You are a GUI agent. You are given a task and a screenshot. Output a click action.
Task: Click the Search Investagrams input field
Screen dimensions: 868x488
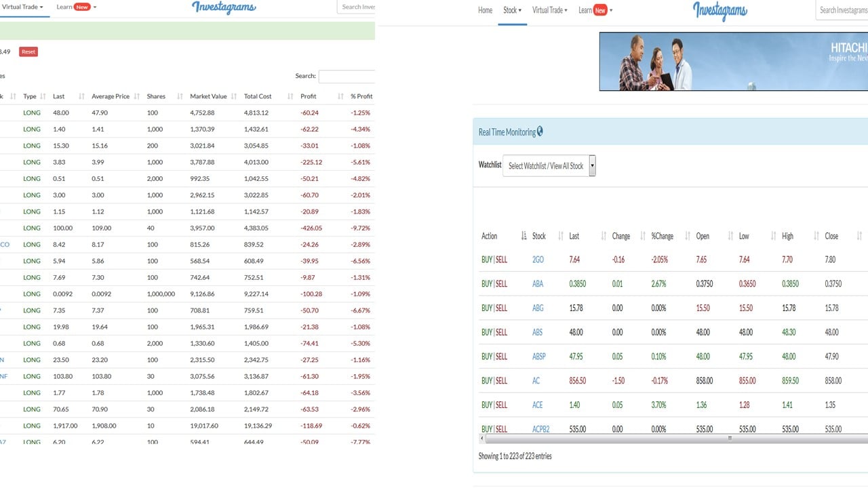[844, 10]
